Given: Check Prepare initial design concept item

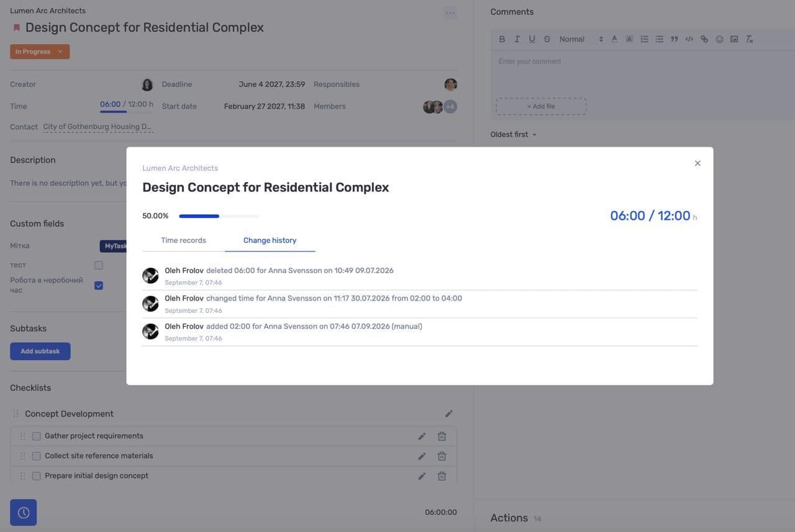Looking at the screenshot, I should click(x=37, y=476).
